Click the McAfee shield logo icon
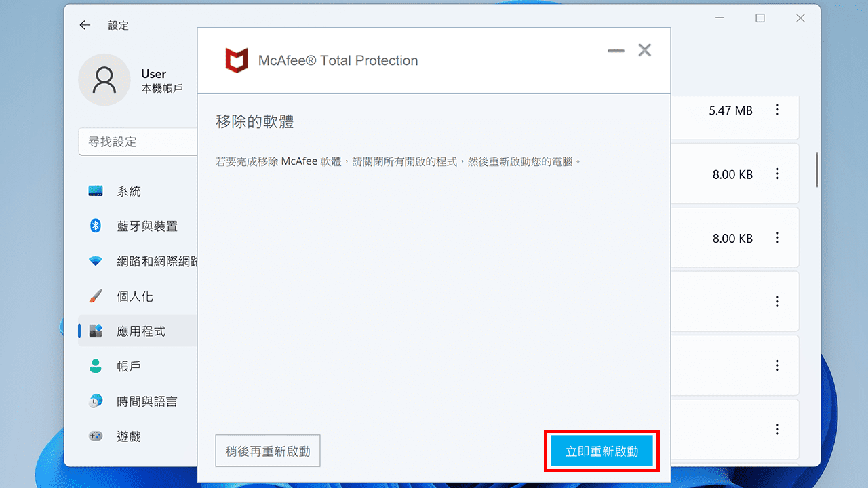The height and width of the screenshot is (488, 868). point(237,60)
